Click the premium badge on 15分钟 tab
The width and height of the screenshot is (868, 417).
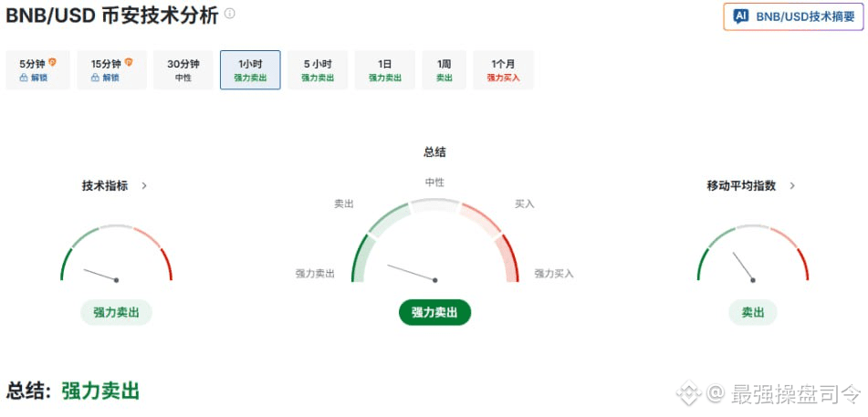pyautogui.click(x=129, y=62)
